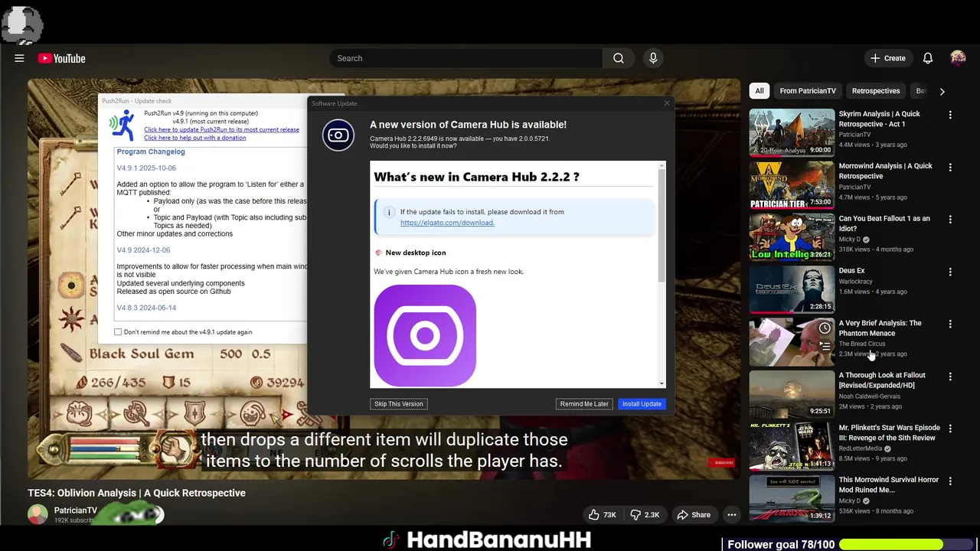The width and height of the screenshot is (980, 551).
Task: Select the All filter chip
Action: click(x=759, y=91)
